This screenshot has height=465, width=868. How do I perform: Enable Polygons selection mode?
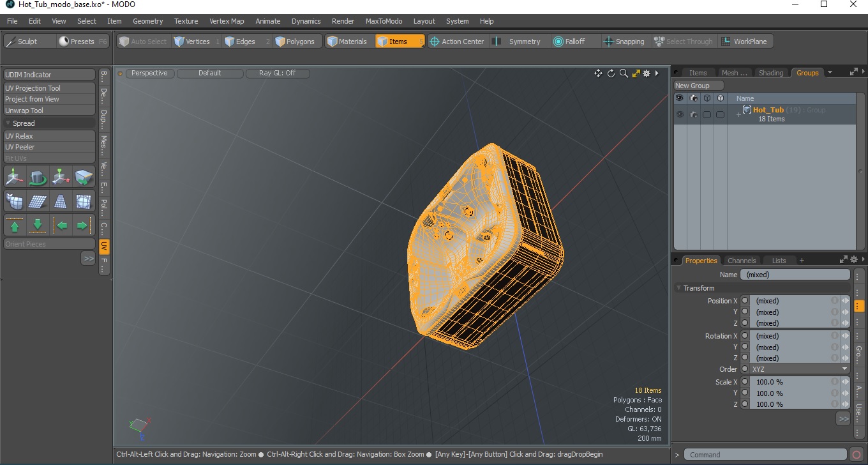(x=296, y=42)
